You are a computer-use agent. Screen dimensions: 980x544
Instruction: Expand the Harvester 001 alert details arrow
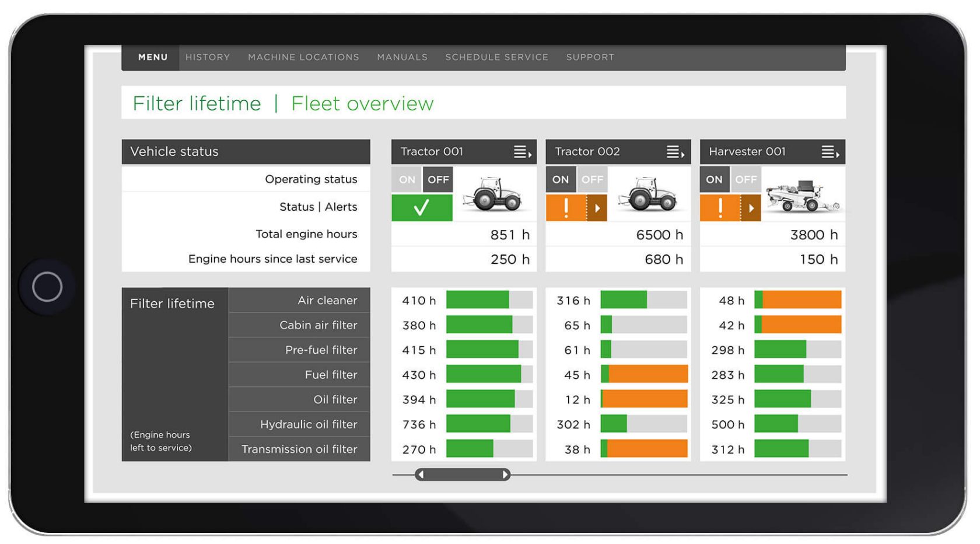[752, 207]
